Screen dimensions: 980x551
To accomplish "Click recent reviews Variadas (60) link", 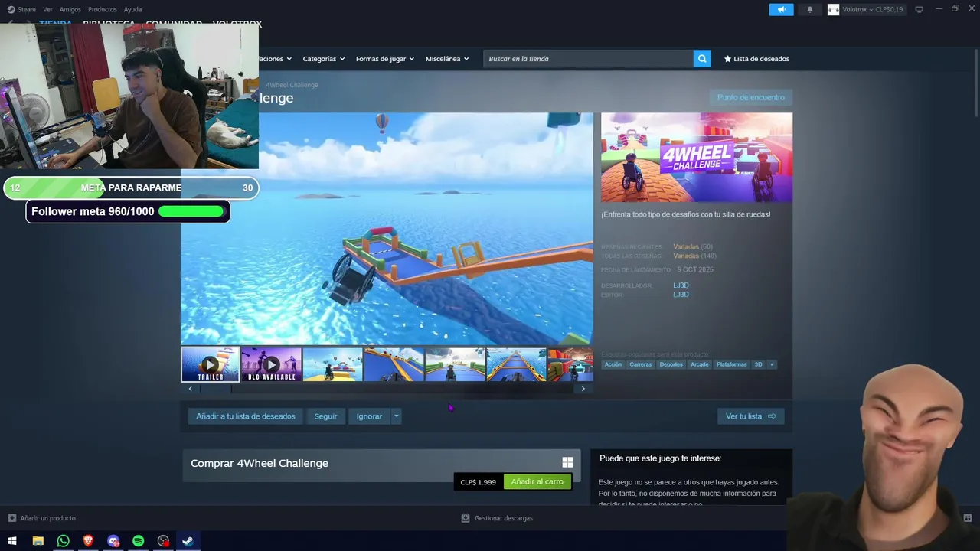I will (693, 246).
